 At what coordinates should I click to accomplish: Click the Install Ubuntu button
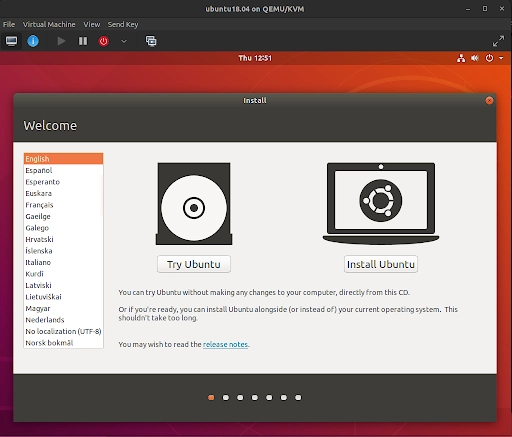[x=381, y=264]
